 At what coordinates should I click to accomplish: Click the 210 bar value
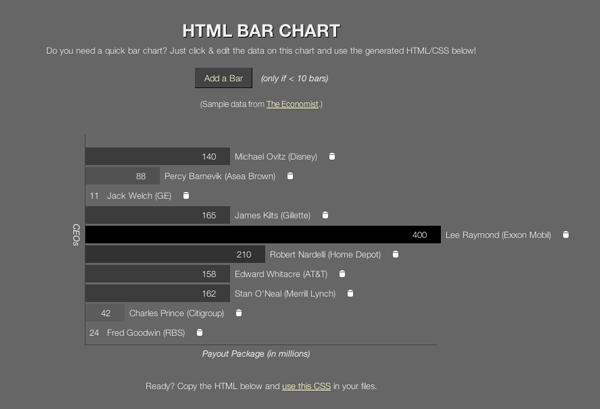coord(244,255)
